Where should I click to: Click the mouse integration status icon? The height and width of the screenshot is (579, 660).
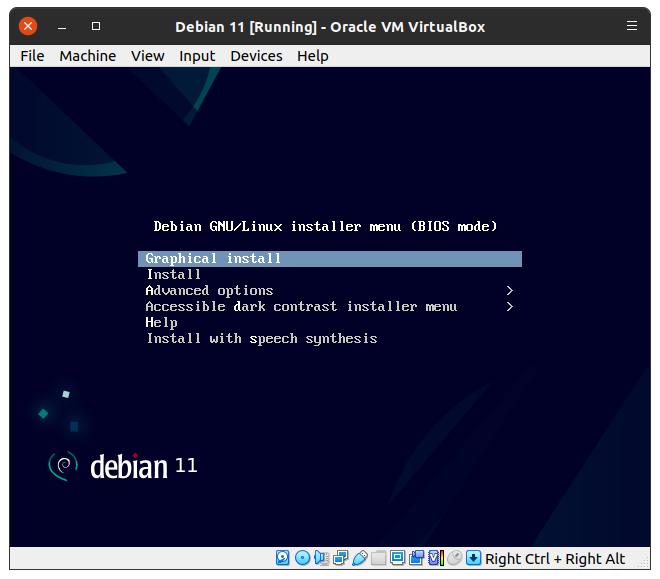[454, 558]
